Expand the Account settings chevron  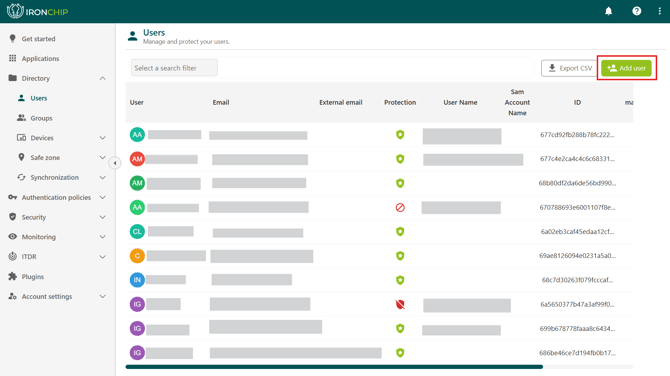pyautogui.click(x=103, y=296)
